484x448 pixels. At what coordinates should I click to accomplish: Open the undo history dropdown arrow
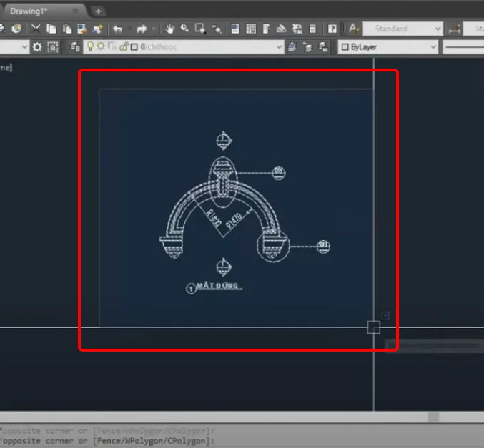129,29
